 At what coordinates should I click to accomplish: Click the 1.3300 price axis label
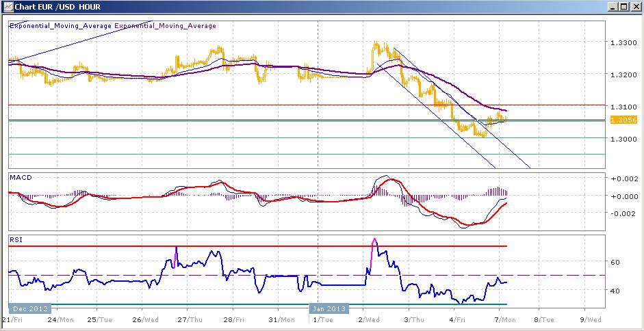coord(623,43)
